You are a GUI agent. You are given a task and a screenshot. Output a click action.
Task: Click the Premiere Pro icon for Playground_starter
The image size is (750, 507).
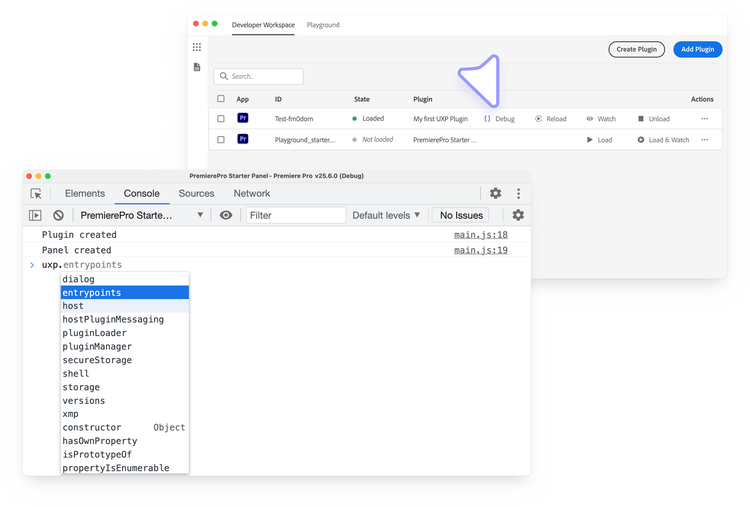243,139
